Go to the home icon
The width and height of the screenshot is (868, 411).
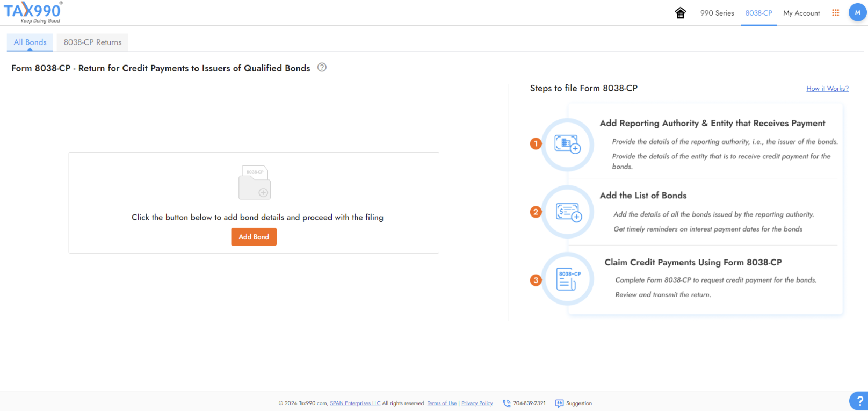pyautogui.click(x=681, y=13)
